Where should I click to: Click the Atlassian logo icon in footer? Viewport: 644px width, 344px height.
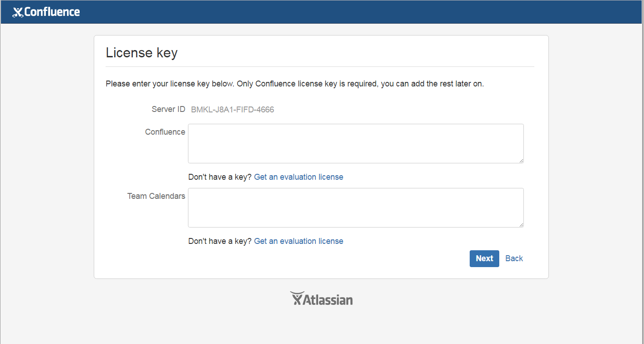pyautogui.click(x=296, y=298)
